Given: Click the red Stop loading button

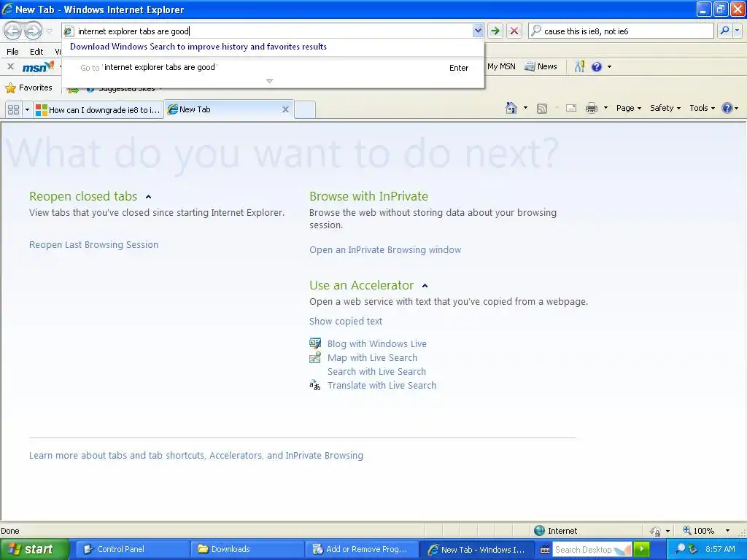Looking at the screenshot, I should [514, 31].
